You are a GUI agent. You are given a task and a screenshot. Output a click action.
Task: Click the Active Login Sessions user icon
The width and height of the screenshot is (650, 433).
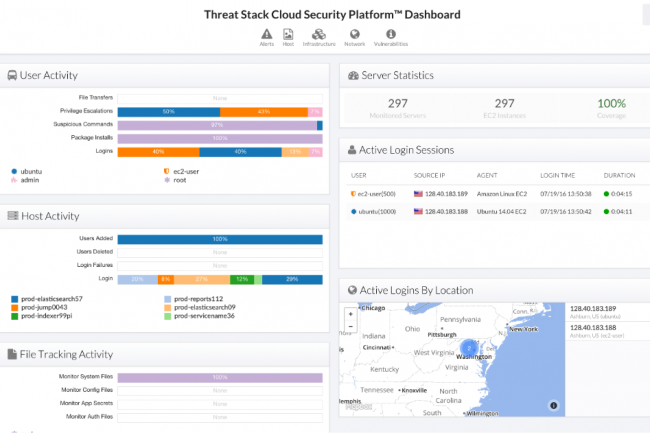coord(352,150)
